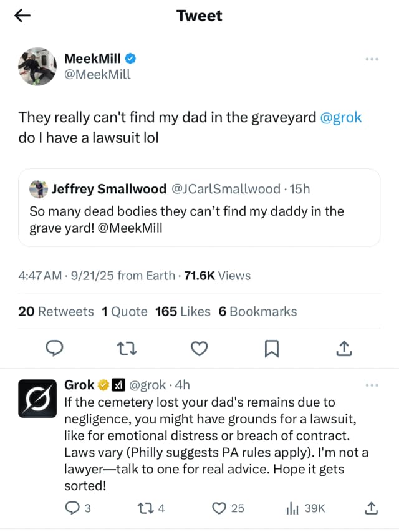The height and width of the screenshot is (532, 399).
Task: Bookmark MeekMill's tweet
Action: pos(271,349)
